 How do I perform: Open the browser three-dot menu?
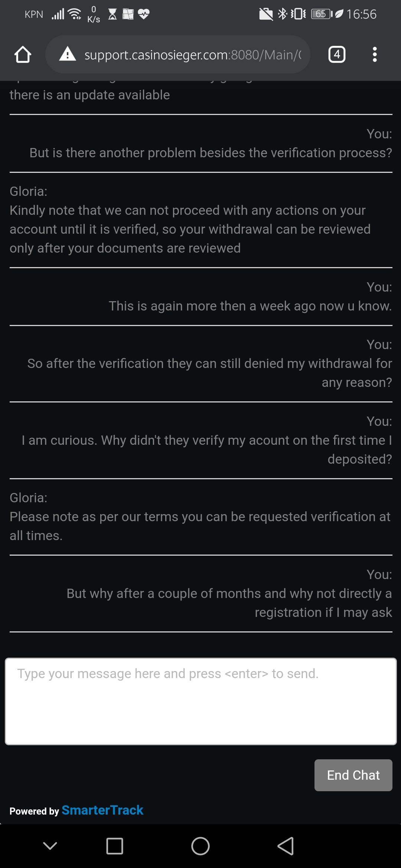[375, 55]
